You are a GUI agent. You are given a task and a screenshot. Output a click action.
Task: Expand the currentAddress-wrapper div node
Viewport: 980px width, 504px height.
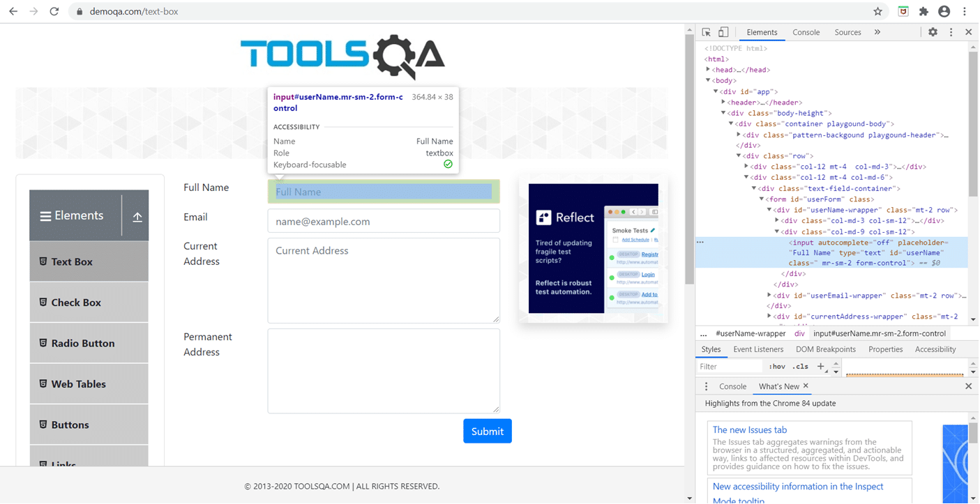[769, 316]
